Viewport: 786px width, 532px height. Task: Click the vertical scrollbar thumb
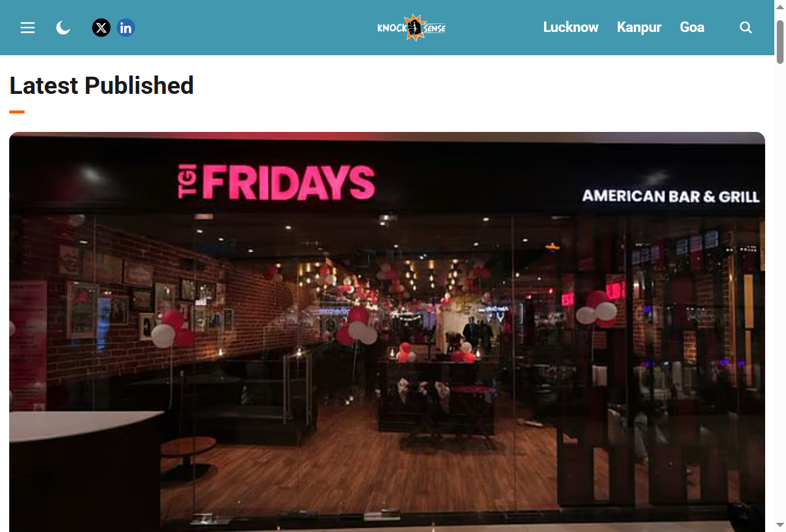780,42
